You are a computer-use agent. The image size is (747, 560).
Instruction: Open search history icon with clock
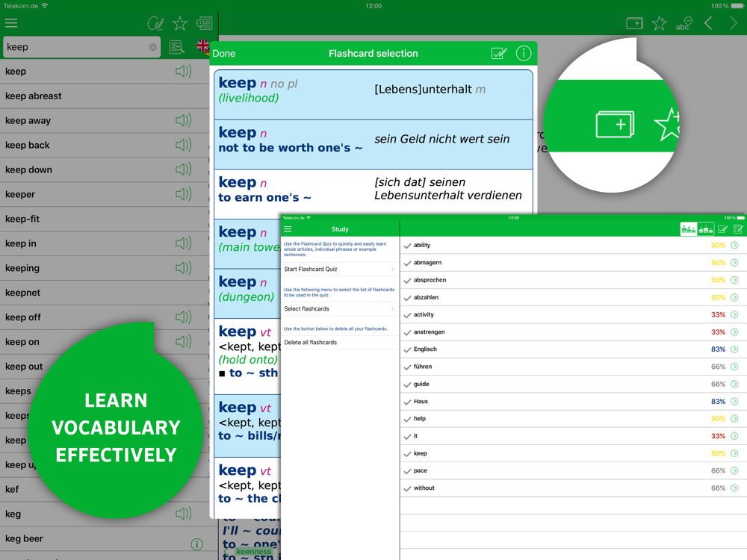(204, 23)
